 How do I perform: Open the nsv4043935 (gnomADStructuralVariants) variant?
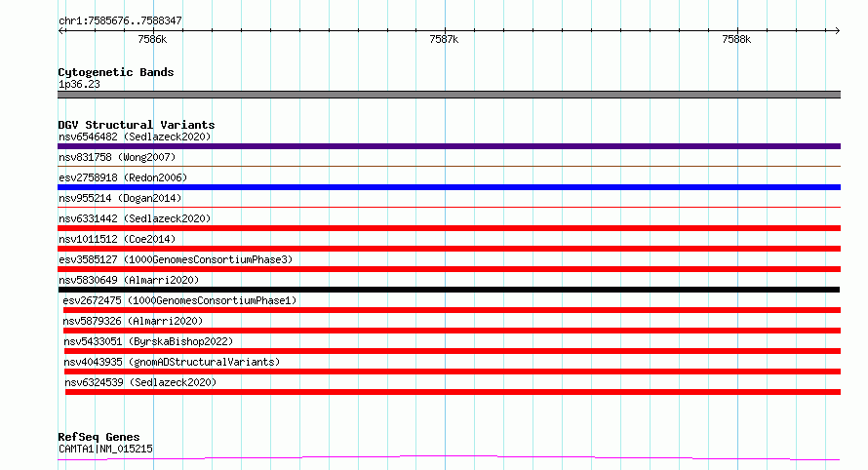click(172, 362)
